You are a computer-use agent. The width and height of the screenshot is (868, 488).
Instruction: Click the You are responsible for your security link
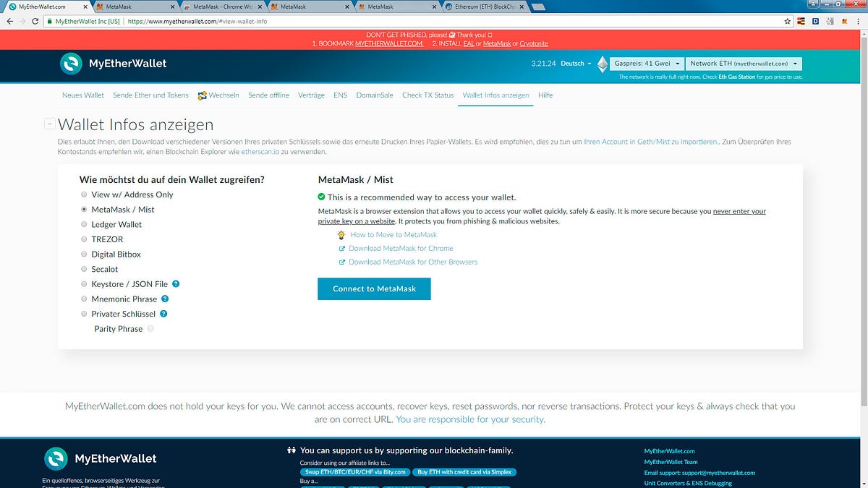470,419
